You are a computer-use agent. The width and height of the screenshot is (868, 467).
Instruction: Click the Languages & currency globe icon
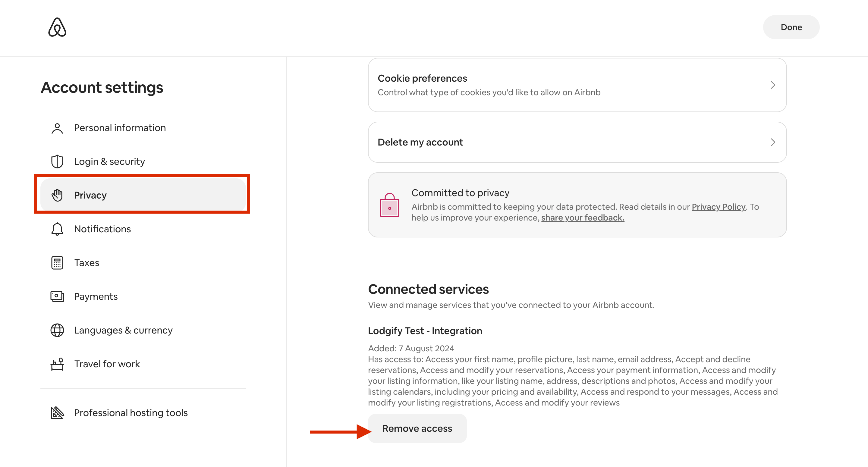[57, 330]
